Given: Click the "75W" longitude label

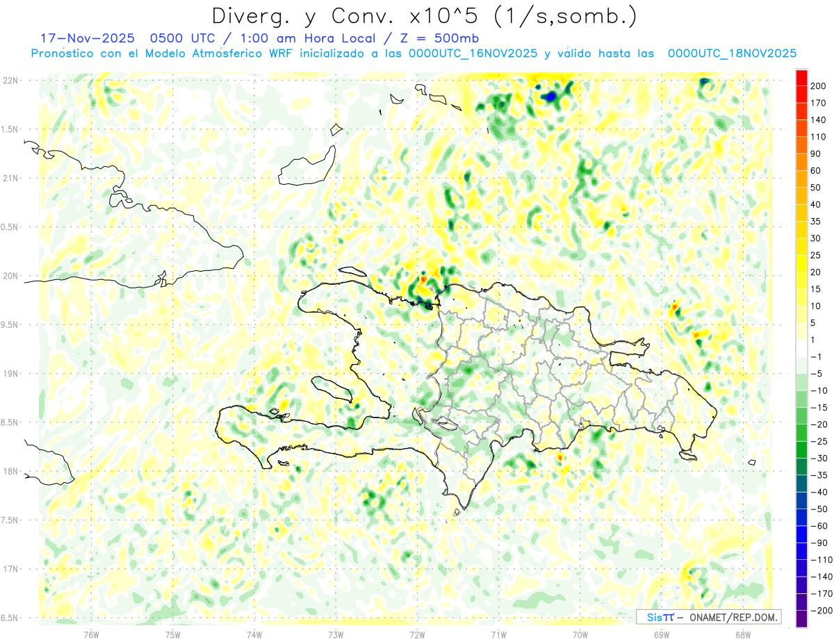Looking at the screenshot, I should [x=173, y=634].
